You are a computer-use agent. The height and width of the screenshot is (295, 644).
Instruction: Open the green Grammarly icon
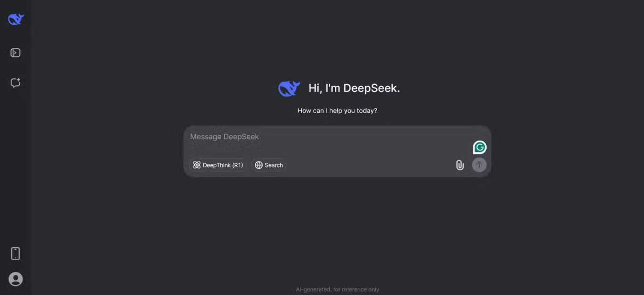click(x=479, y=147)
